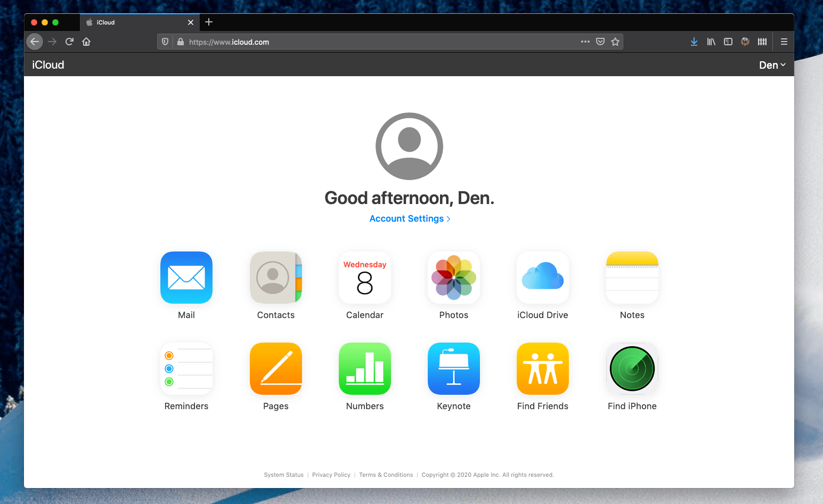This screenshot has height=504, width=823.
Task: Open the downloads arrow icon
Action: pos(694,42)
